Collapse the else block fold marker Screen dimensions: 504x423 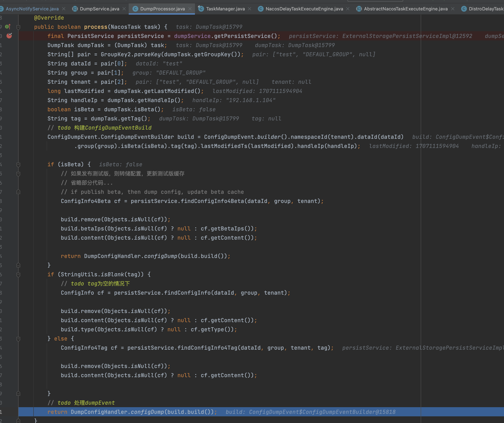point(18,339)
